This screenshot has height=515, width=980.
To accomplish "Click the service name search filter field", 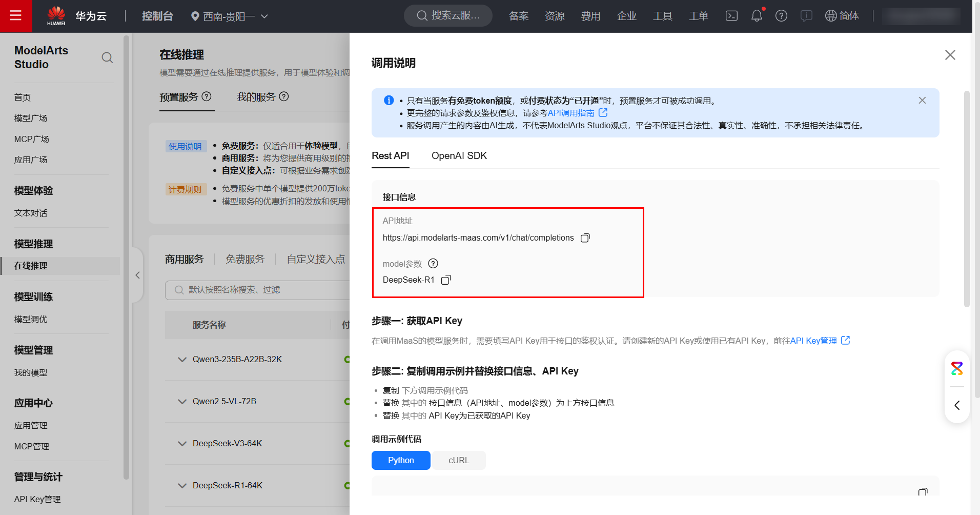I will pyautogui.click(x=257, y=290).
